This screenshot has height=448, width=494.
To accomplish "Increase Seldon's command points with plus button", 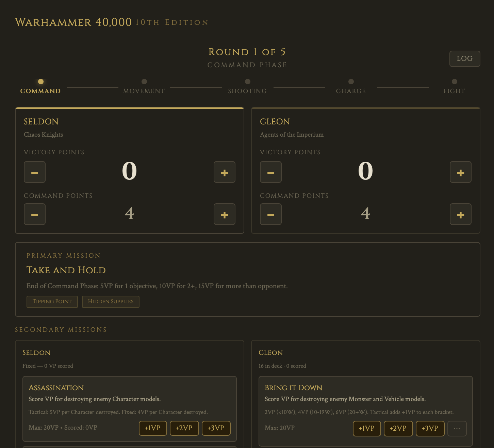I will click(225, 214).
